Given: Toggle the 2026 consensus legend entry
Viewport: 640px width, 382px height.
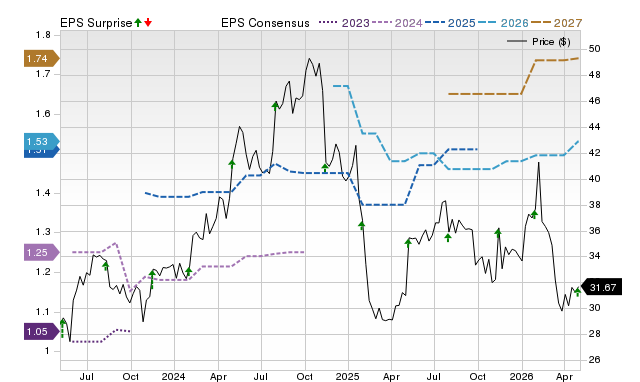Looking at the screenshot, I should 503,23.
